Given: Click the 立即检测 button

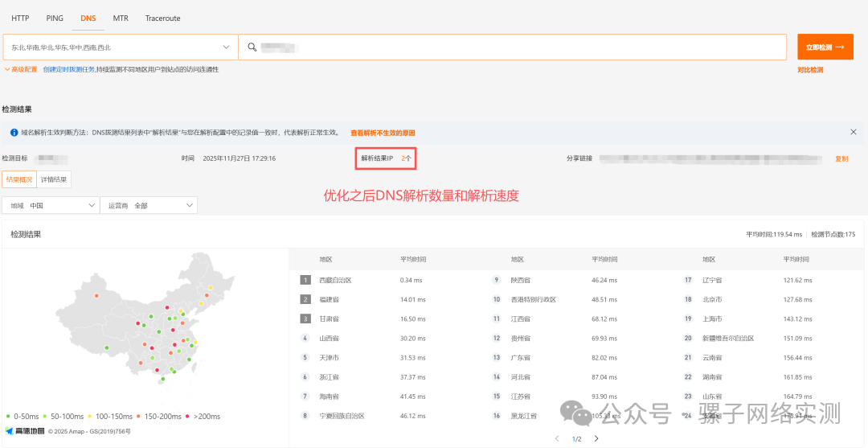Looking at the screenshot, I should tap(825, 47).
